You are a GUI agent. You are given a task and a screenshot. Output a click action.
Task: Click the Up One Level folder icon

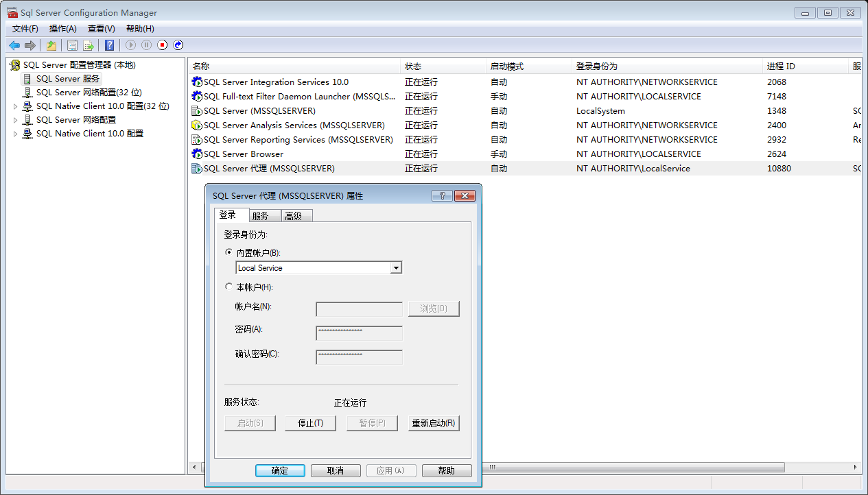coord(51,45)
